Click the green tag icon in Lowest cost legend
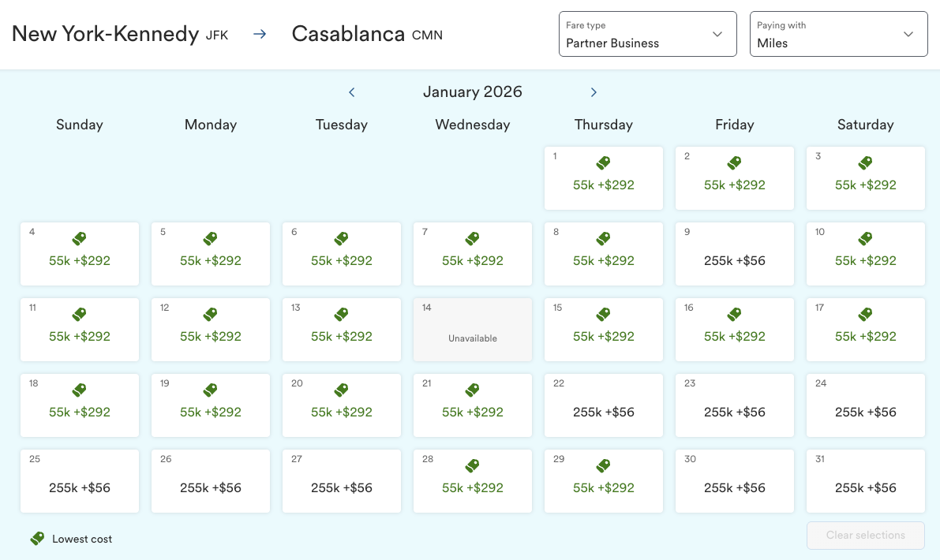 pos(37,539)
